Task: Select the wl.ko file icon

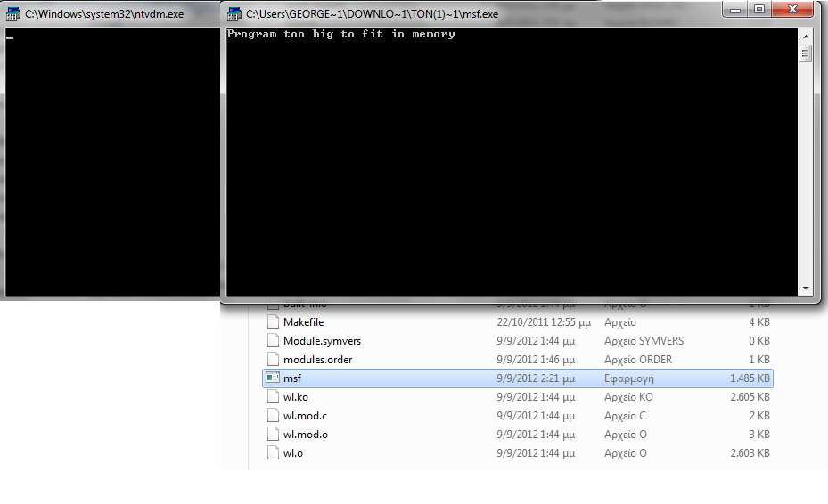Action: pyautogui.click(x=273, y=397)
